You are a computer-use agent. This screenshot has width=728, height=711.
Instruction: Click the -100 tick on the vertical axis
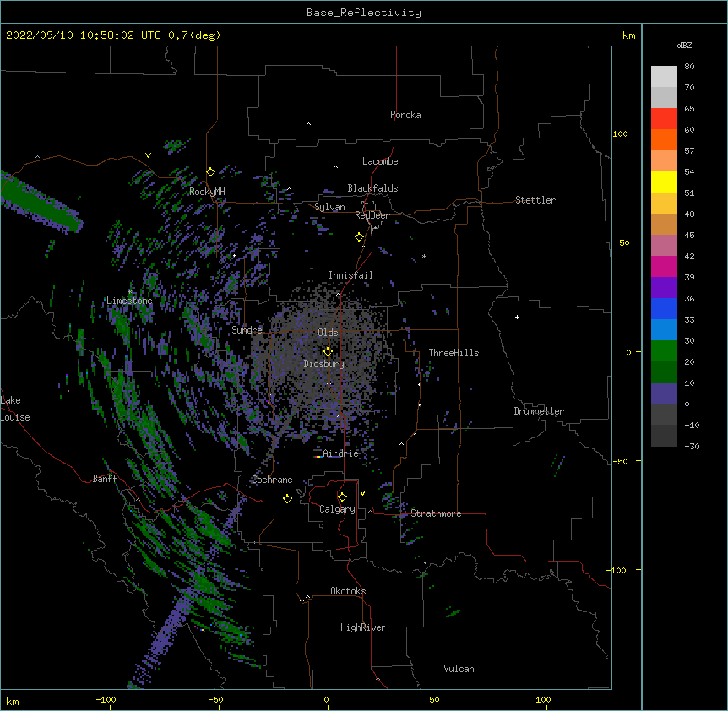[x=617, y=570]
